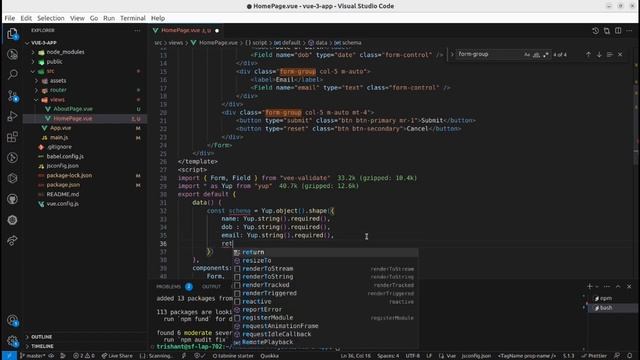Collapse the src folder
640x360 pixels.
click(50, 71)
